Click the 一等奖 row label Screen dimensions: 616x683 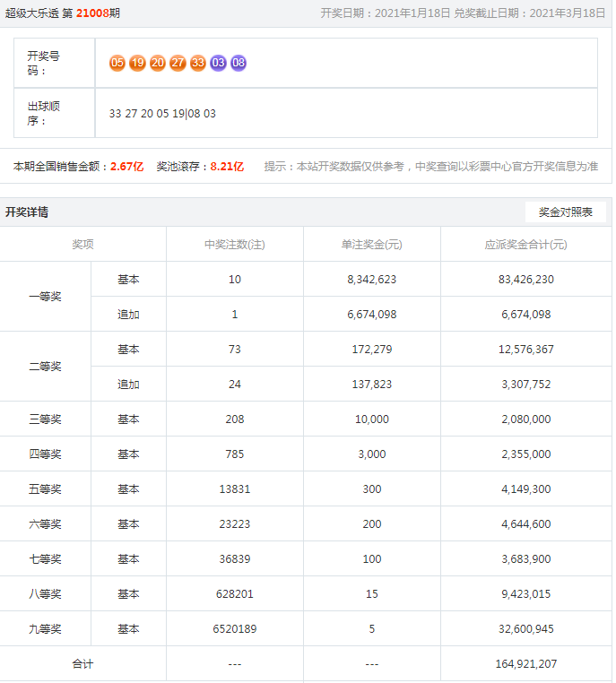coord(45,297)
